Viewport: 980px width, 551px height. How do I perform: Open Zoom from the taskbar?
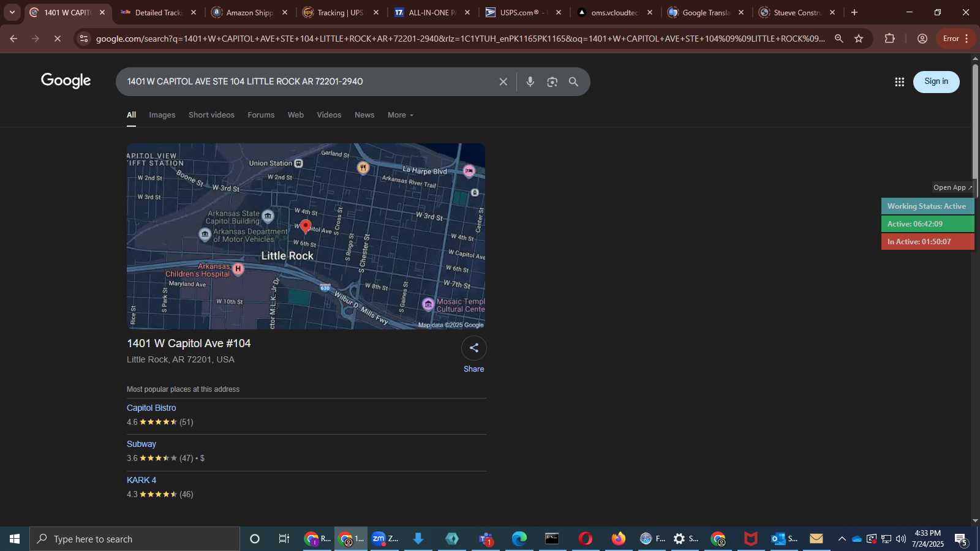click(x=385, y=539)
